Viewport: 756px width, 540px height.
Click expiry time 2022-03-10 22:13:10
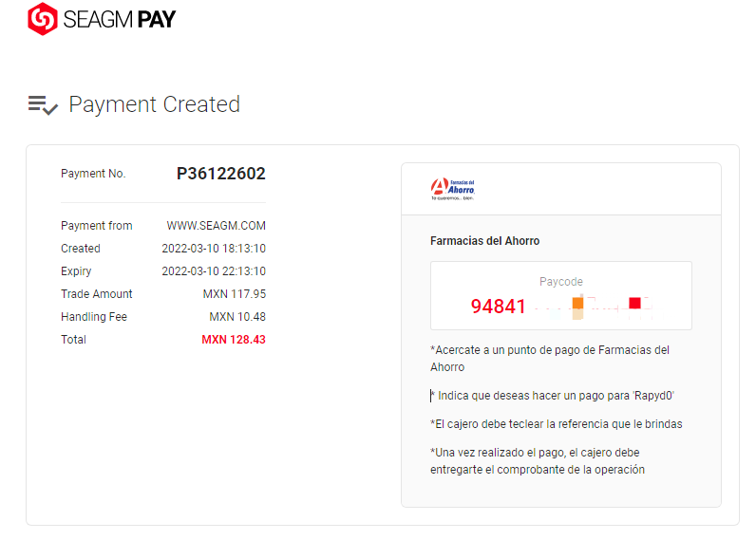(x=214, y=271)
